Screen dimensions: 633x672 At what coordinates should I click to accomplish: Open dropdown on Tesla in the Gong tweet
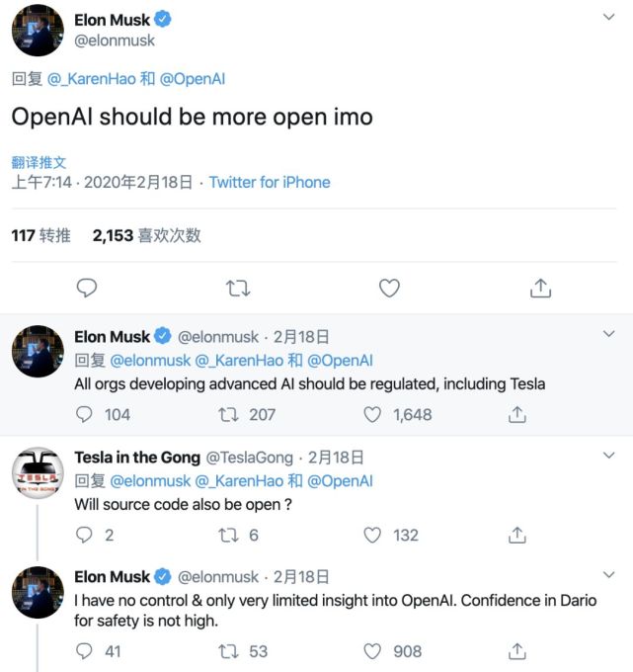coord(609,456)
